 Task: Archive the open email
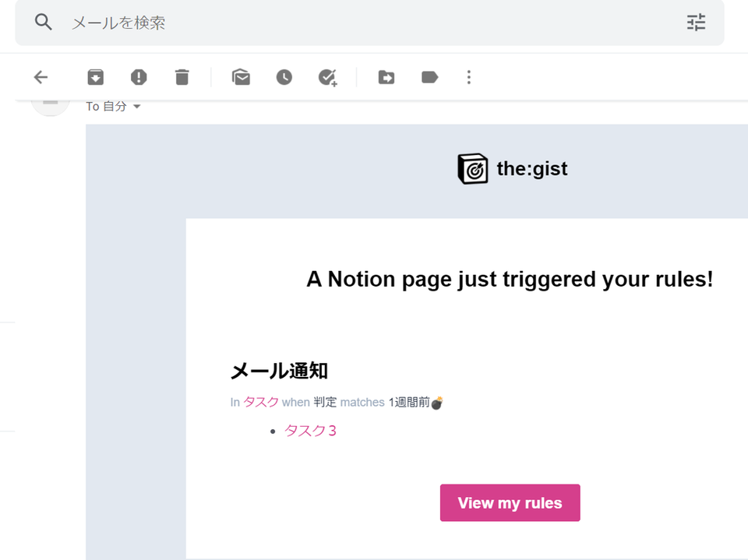tap(95, 77)
